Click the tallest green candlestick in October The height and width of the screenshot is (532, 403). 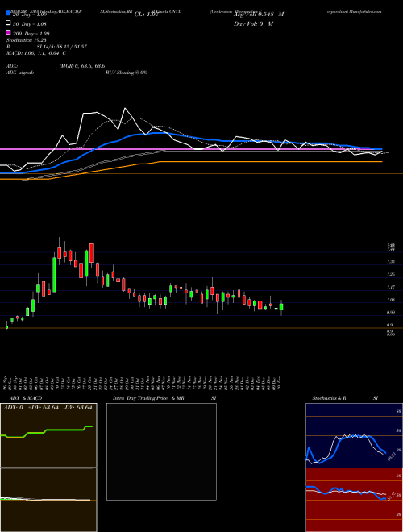54,274
